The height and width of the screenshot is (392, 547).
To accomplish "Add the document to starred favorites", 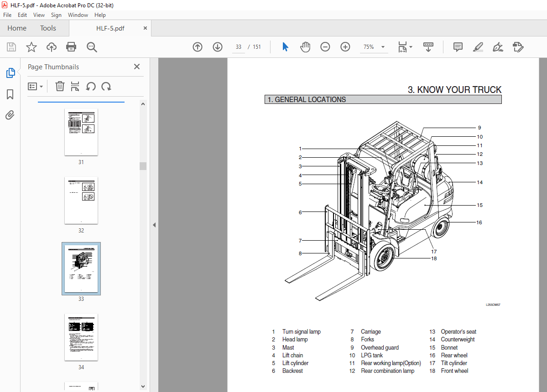I will 31,47.
